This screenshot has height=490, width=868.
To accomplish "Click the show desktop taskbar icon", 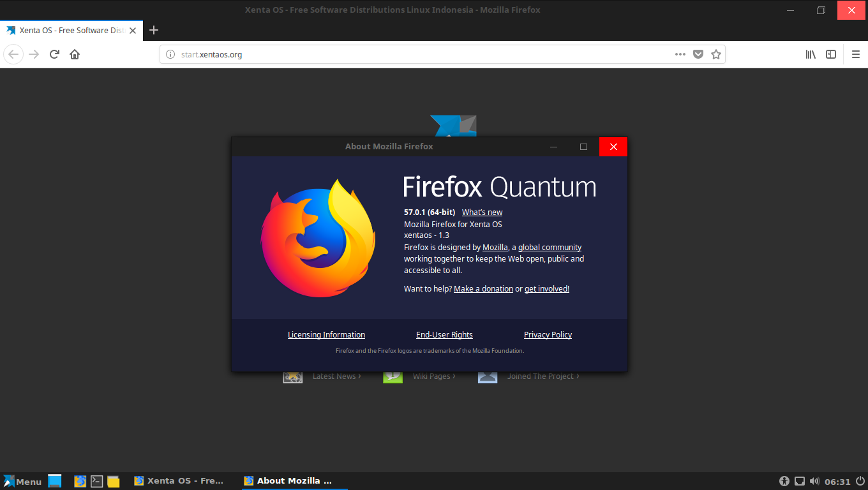I will pos(55,481).
